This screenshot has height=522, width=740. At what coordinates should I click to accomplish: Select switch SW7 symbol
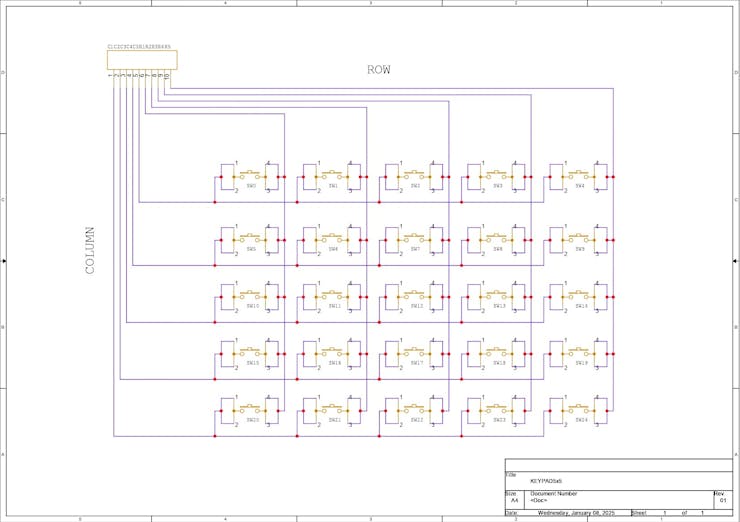(x=415, y=239)
